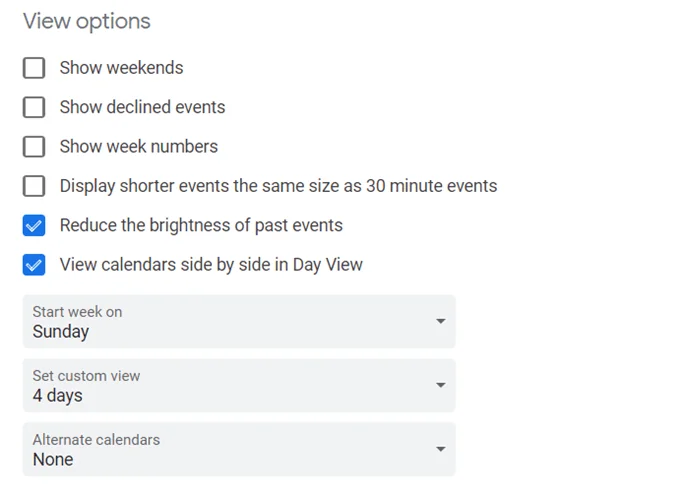Check the Show declined events box
Screen dimensions: 680x497
34,107
